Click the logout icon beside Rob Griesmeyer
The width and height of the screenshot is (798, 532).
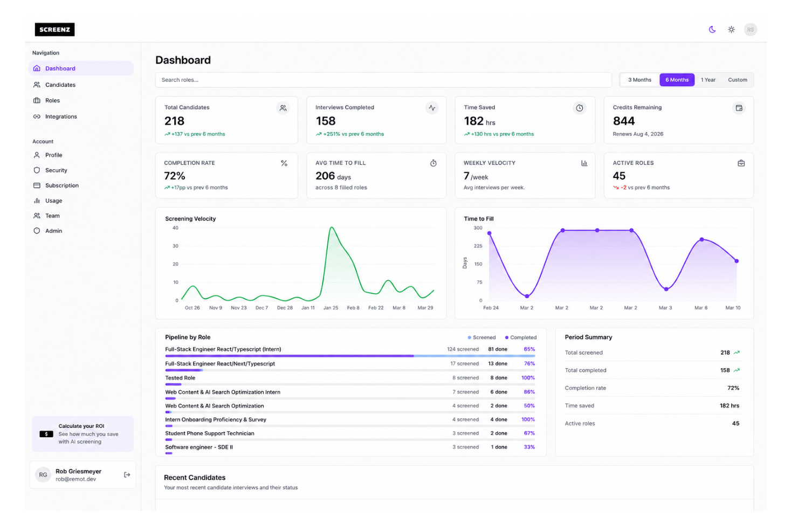pos(127,475)
